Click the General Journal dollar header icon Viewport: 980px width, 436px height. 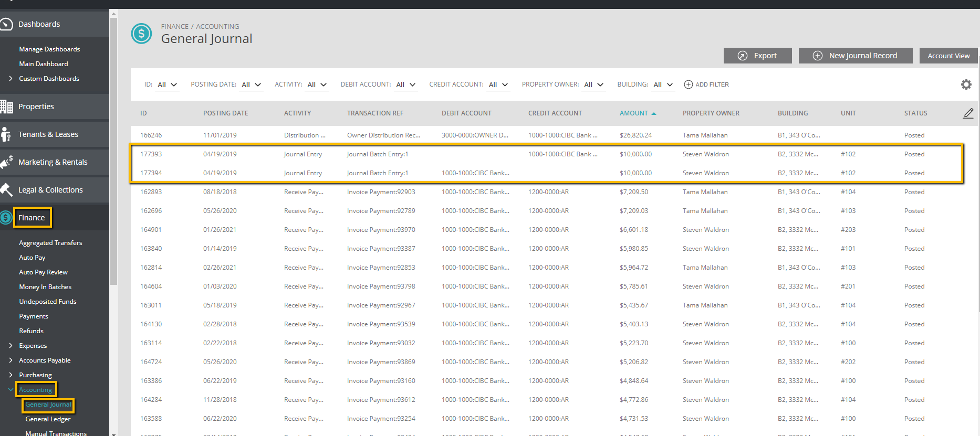click(x=141, y=34)
